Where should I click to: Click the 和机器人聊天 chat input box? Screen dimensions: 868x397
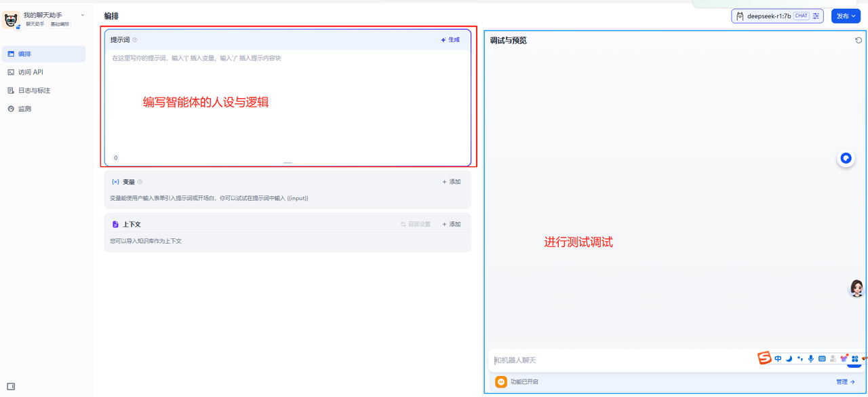[x=610, y=360]
